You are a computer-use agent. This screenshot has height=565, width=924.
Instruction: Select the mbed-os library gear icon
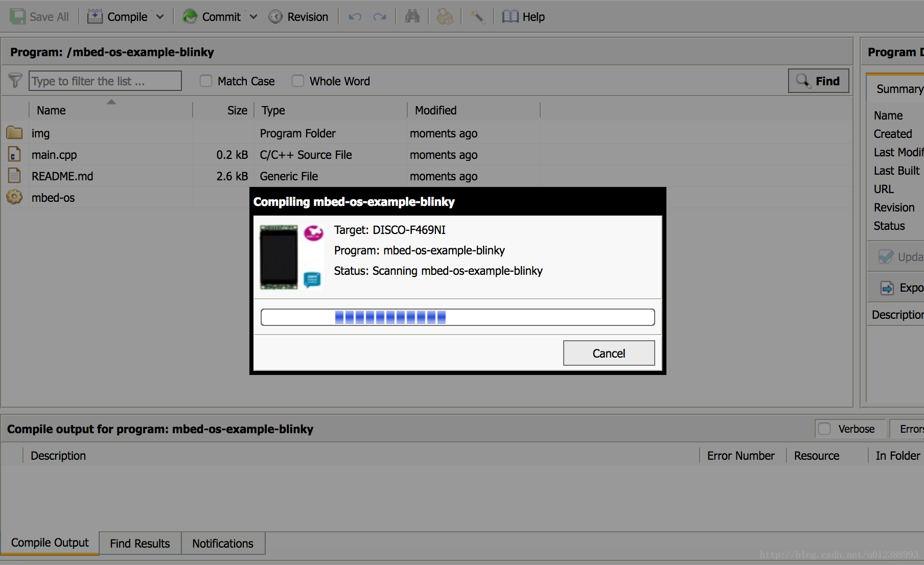tap(14, 197)
